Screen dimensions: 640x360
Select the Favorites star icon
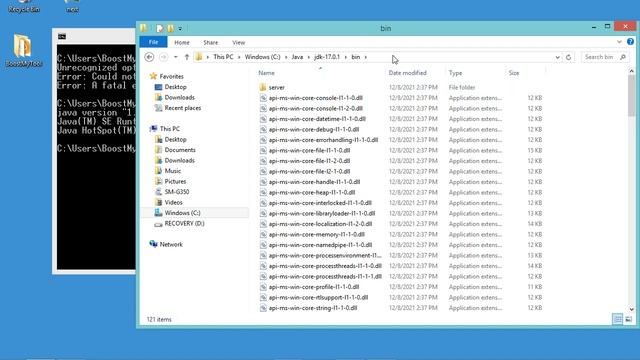coord(153,76)
